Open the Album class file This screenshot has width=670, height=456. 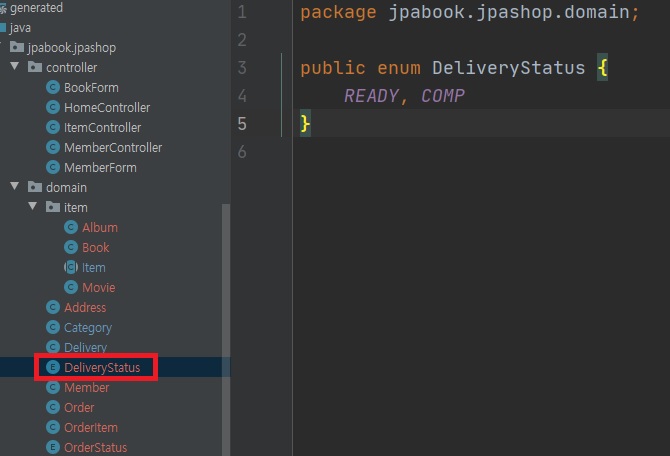[100, 228]
